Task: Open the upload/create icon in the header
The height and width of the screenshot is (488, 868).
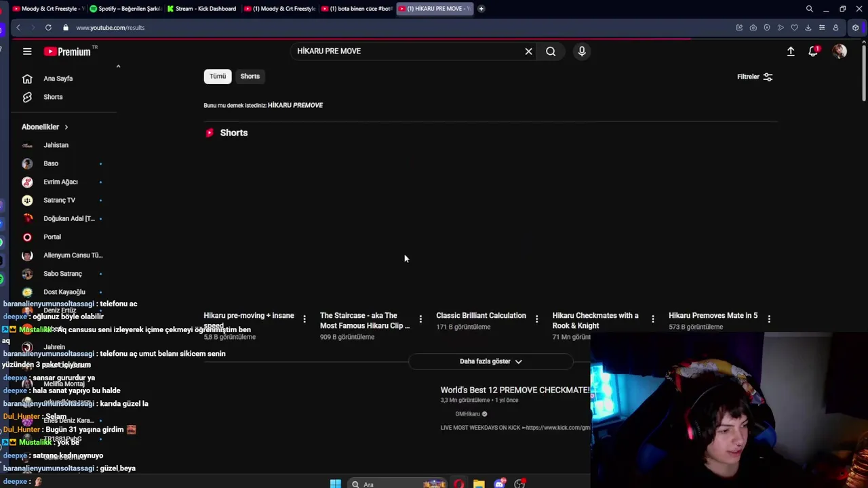Action: click(791, 52)
